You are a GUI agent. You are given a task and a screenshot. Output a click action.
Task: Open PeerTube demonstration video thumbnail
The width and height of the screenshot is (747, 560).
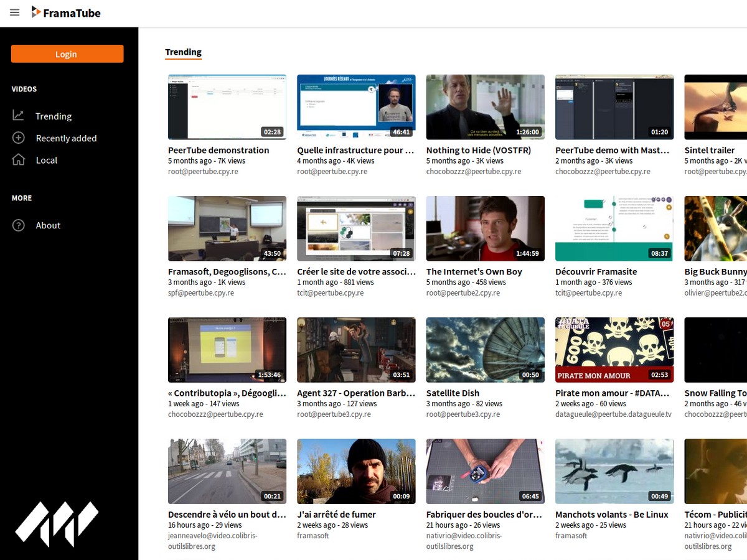pos(227,107)
